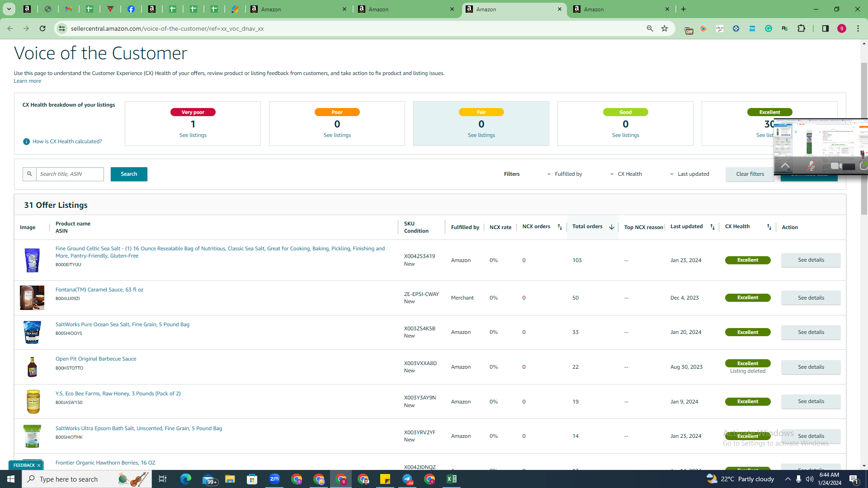The height and width of the screenshot is (488, 868).
Task: Sort by NCX orders column
Action: pyautogui.click(x=560, y=227)
